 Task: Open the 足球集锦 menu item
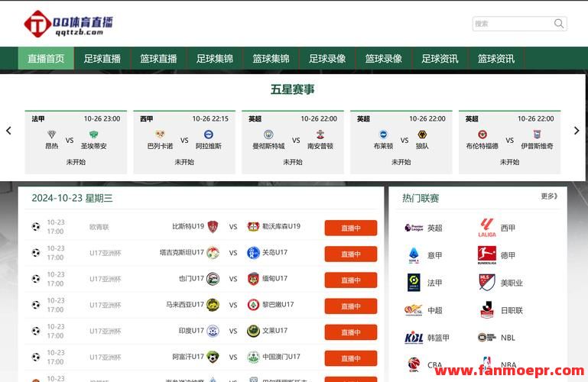[215, 58]
